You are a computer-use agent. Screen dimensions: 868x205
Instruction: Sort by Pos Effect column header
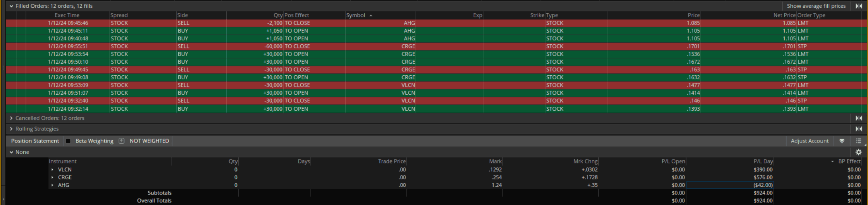click(x=296, y=15)
